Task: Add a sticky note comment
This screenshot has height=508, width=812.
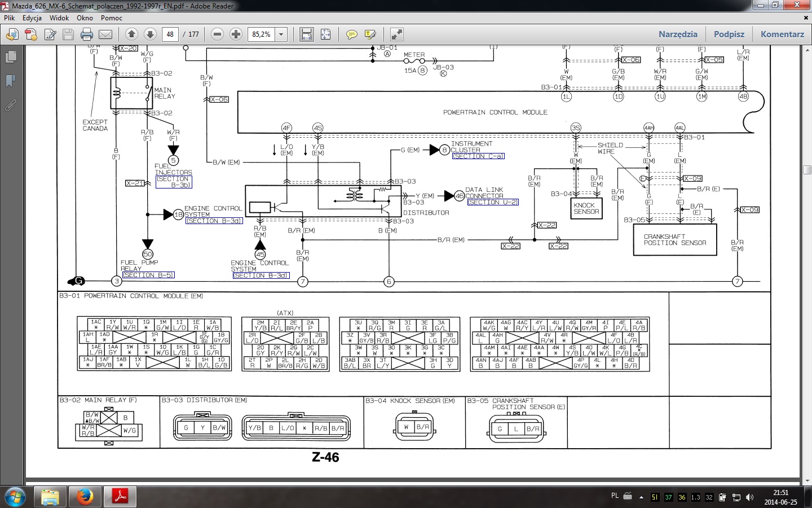Action: [351, 34]
